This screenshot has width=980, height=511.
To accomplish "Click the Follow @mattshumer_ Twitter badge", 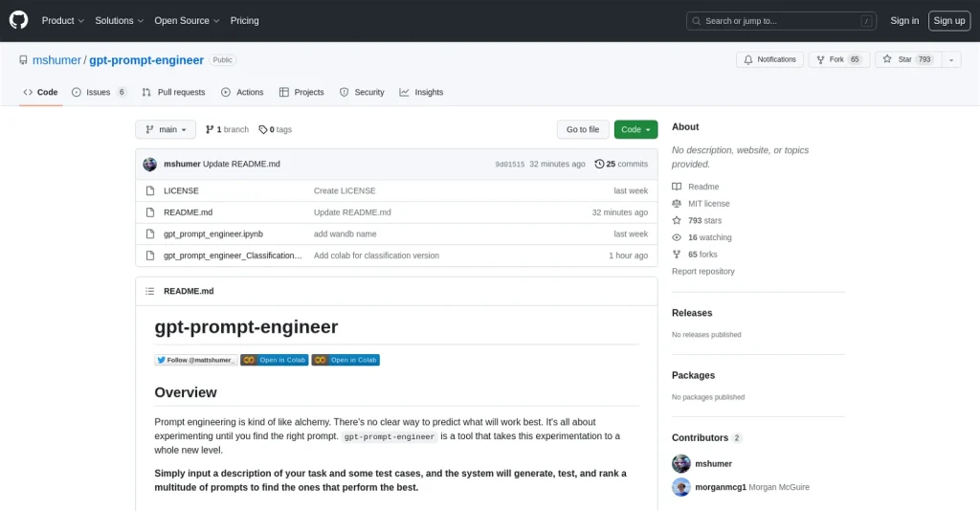I will (x=195, y=360).
